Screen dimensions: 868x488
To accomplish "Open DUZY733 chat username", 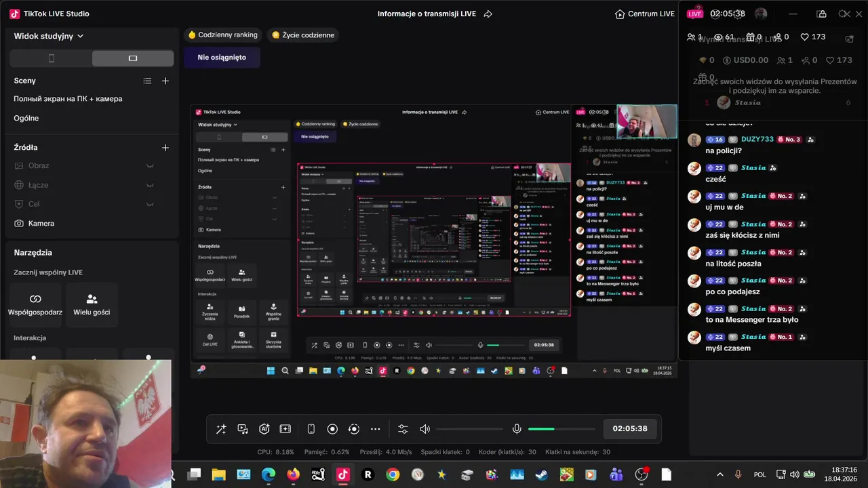I will coord(757,140).
